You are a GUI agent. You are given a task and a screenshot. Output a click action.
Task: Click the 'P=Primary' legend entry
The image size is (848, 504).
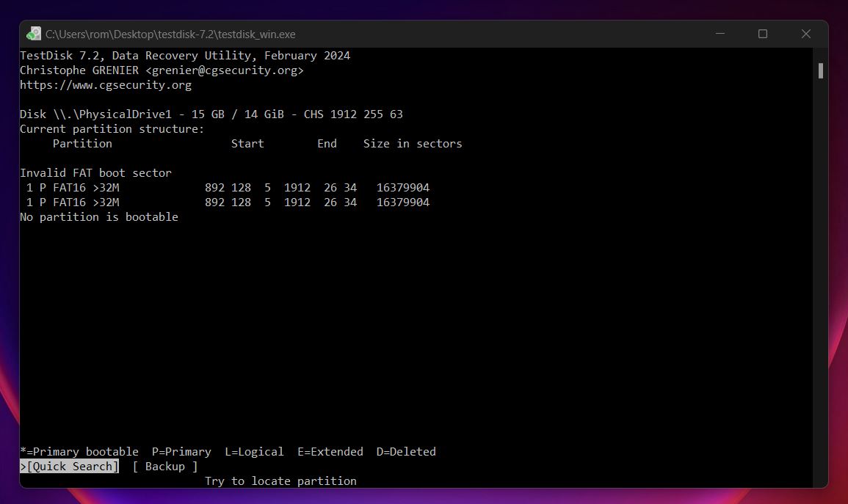click(181, 452)
